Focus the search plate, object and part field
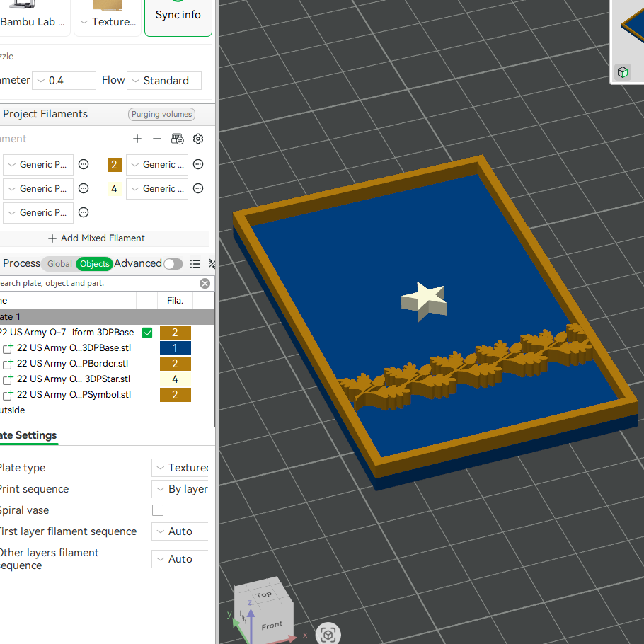 pyautogui.click(x=98, y=283)
